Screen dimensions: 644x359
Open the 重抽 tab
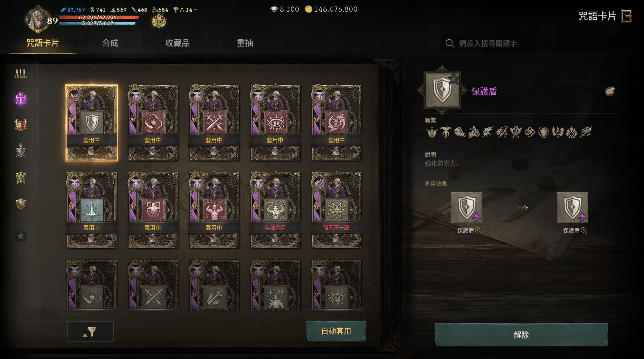(245, 43)
